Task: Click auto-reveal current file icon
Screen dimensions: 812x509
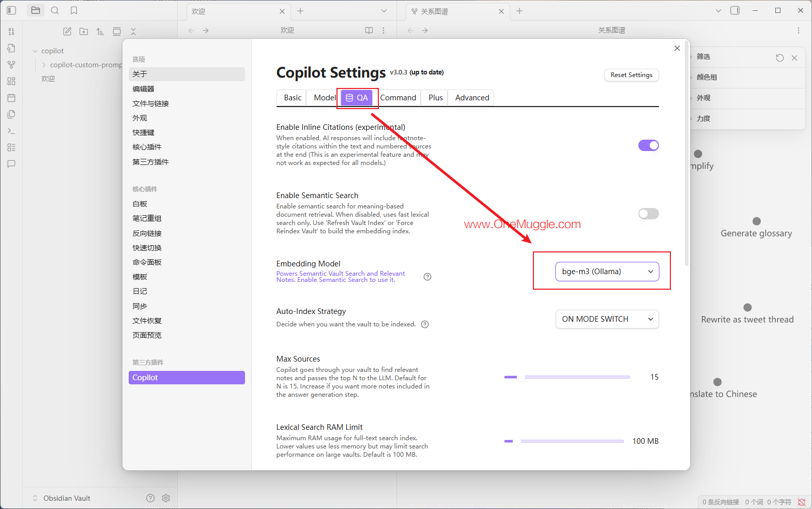Action: click(117, 32)
